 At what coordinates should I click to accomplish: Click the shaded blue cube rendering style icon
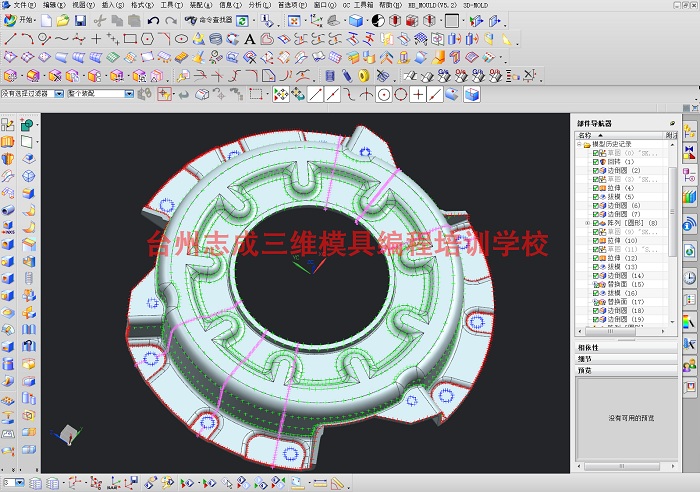[x=356, y=21]
